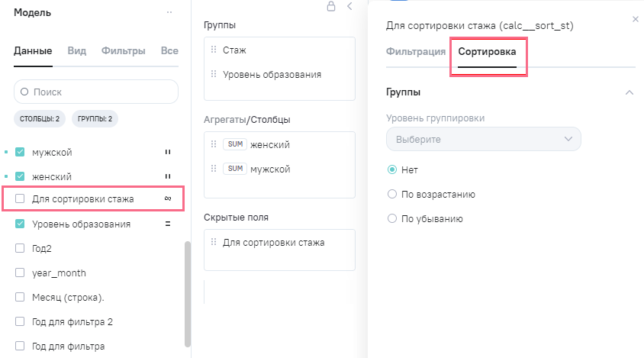Click SUM badge on женский aggregate
The image size is (644, 358).
coord(234,145)
